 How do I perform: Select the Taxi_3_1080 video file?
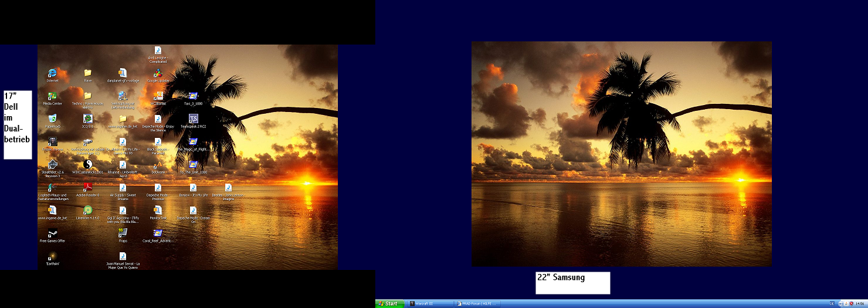coord(193,96)
